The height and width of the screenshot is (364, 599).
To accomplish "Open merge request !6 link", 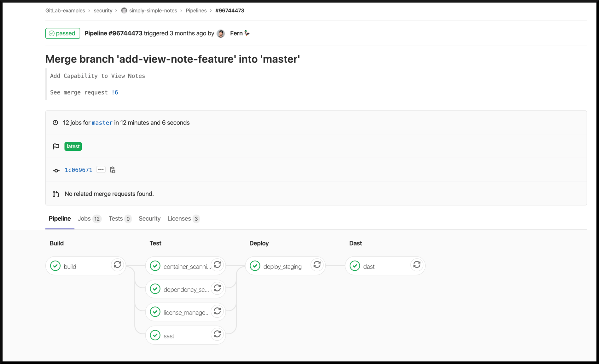I will tap(115, 92).
